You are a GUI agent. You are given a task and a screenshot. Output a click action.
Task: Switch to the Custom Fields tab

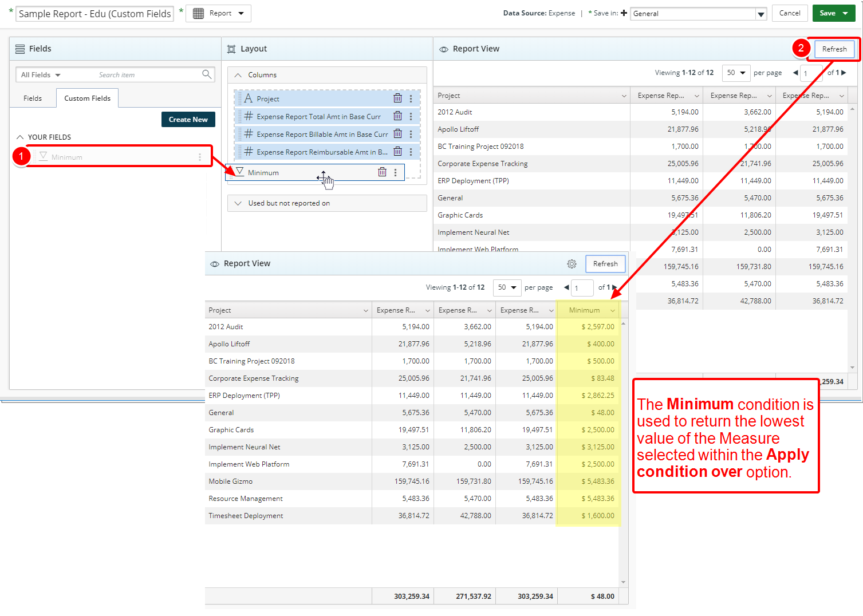pyautogui.click(x=88, y=98)
